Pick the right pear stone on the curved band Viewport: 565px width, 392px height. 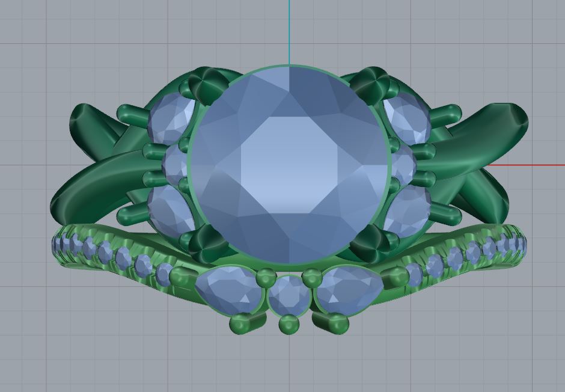point(349,290)
